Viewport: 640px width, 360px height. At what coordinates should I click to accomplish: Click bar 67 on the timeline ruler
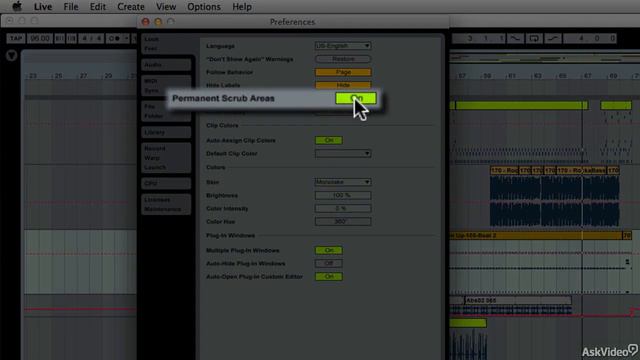pos(587,76)
